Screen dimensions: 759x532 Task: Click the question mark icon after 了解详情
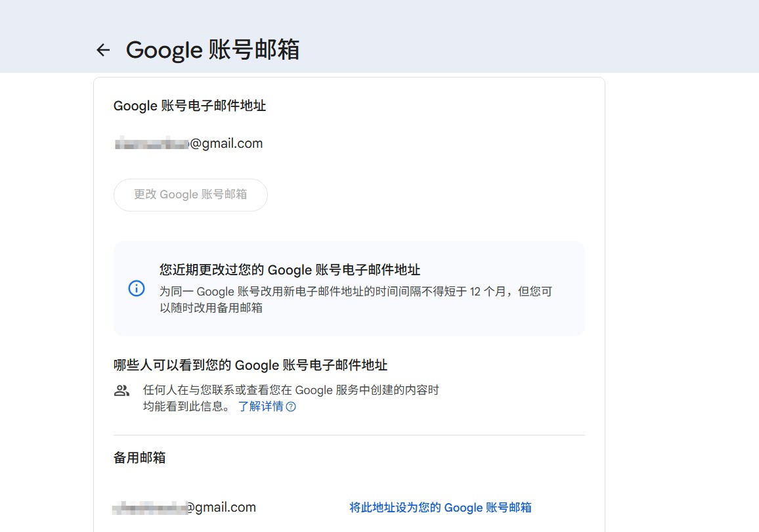(291, 407)
